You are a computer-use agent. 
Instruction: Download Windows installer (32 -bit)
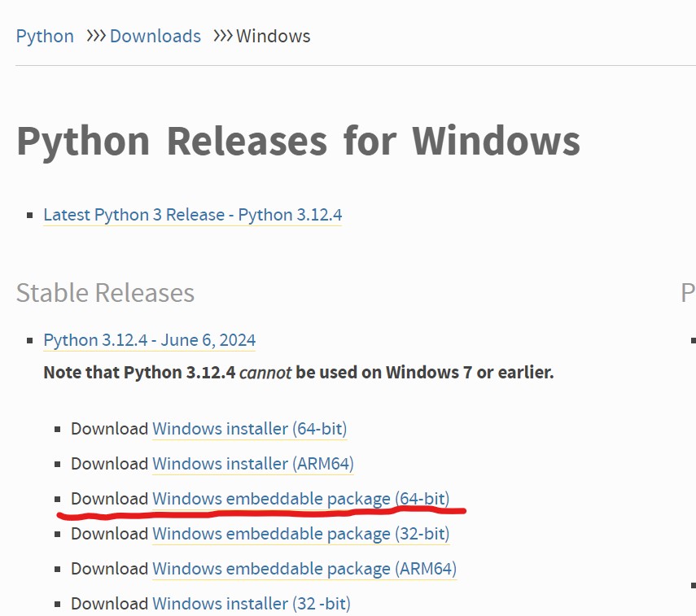pyautogui.click(x=252, y=604)
